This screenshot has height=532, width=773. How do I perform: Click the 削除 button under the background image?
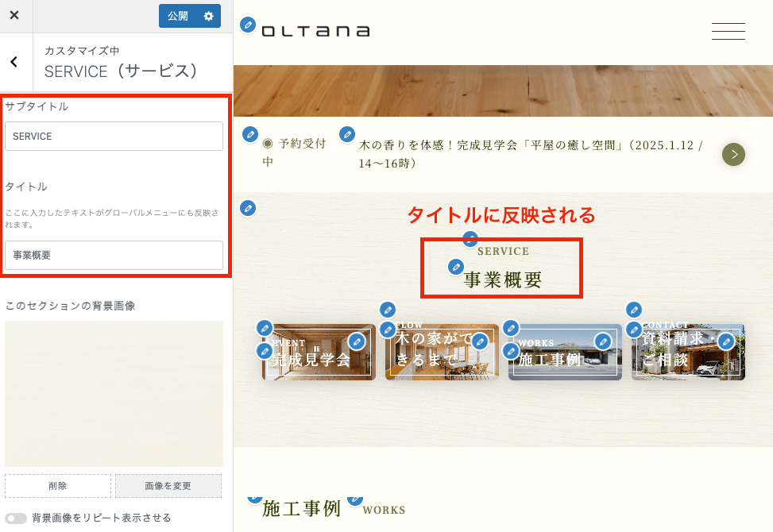[x=58, y=486]
